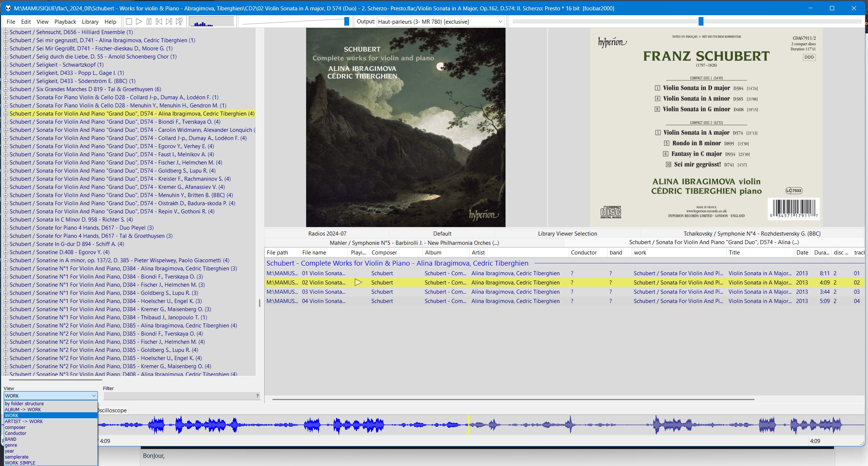Image resolution: width=868 pixels, height=466 pixels.
Task: Pause playback with the pause icon
Action: [x=149, y=22]
